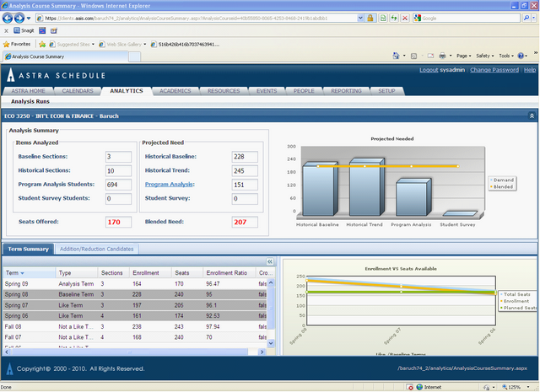540x392 pixels.
Task: Open the PEOPLE tab
Action: click(304, 91)
